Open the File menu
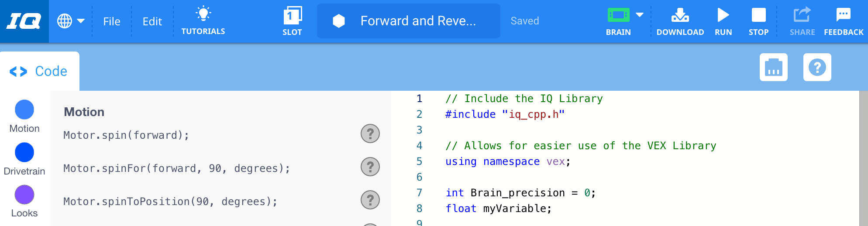Screen dimensions: 868x226 pyautogui.click(x=112, y=21)
